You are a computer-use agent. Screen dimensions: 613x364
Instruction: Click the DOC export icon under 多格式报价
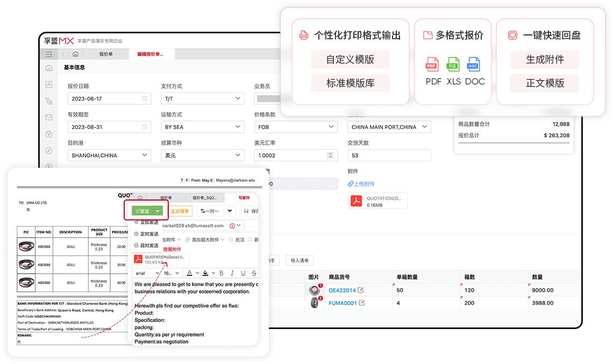coord(473,65)
